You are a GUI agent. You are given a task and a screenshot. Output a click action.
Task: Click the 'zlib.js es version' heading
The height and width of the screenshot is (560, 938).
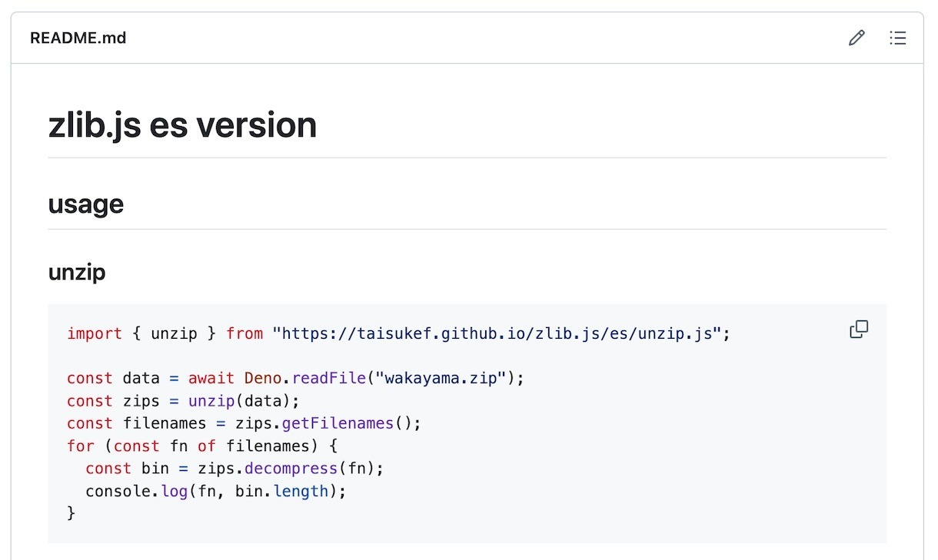[182, 125]
